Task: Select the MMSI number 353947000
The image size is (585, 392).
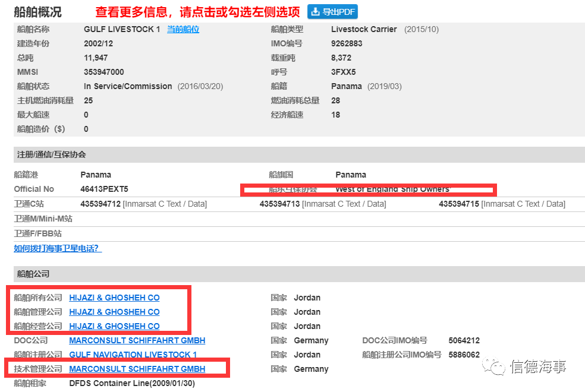Action: 103,72
